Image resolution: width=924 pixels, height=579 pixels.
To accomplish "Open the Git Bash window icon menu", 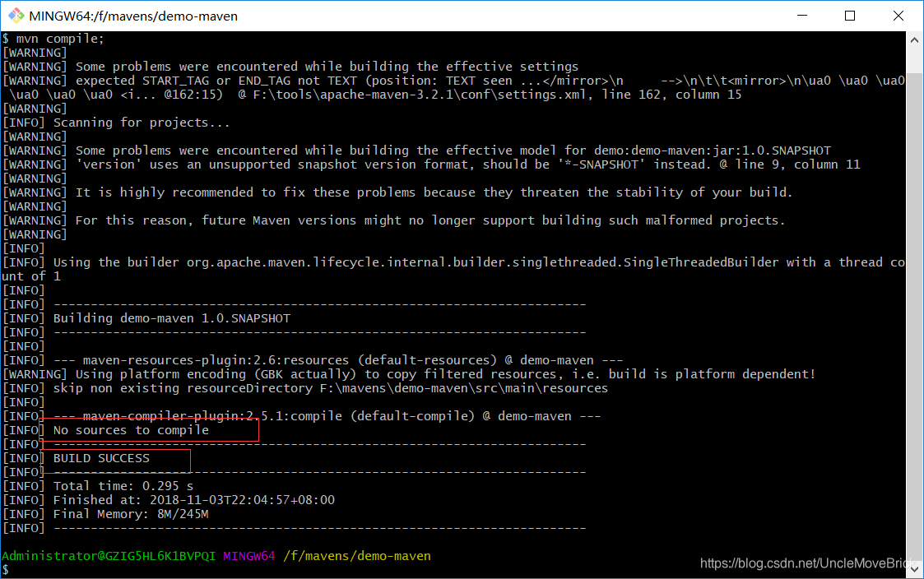I will (x=16, y=16).
